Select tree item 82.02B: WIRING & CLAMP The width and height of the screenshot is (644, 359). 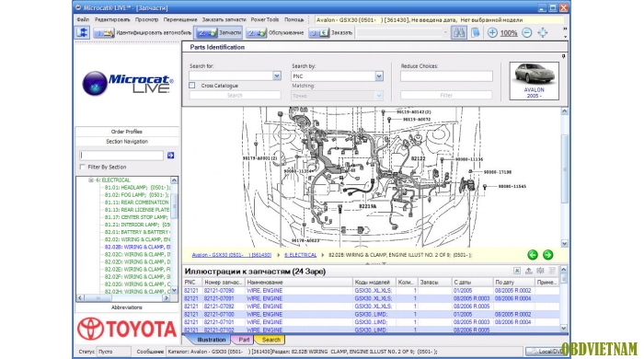tap(137, 247)
